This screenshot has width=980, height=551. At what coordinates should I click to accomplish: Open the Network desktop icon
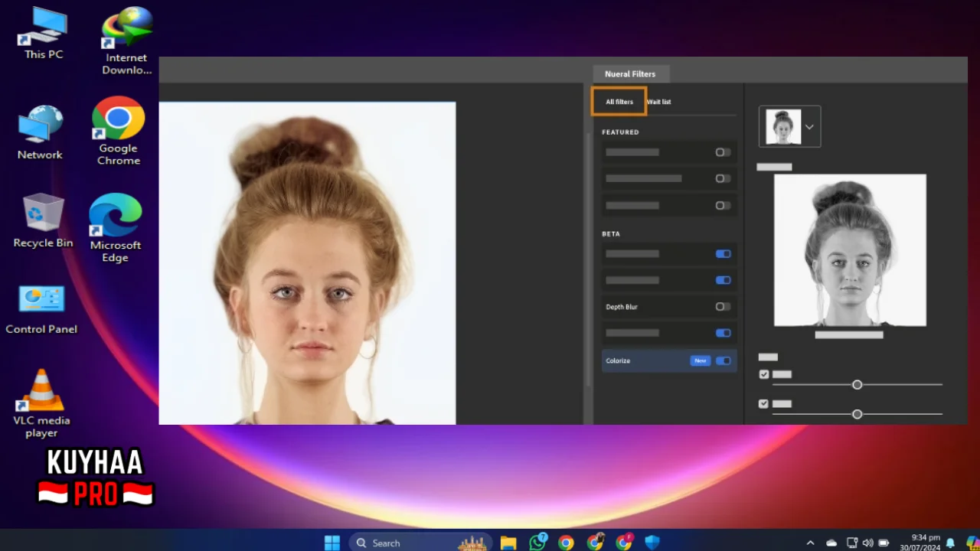tap(40, 132)
